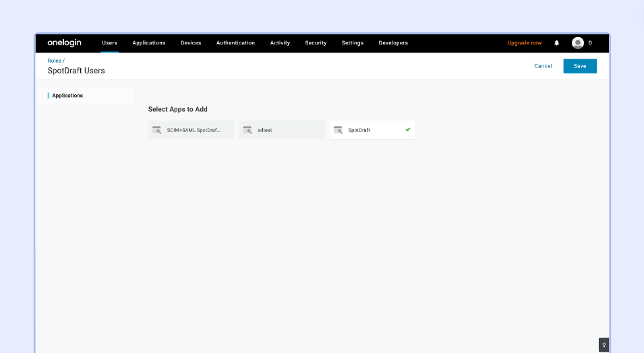This screenshot has width=644, height=353.
Task: Click the SCIM+SAML SpotDraft app icon
Action: tap(157, 130)
